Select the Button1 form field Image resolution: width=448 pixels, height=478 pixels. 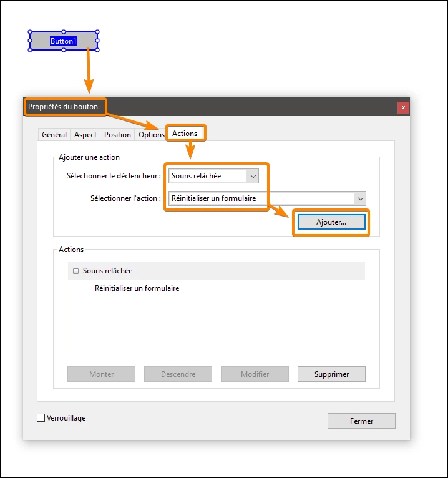point(64,41)
